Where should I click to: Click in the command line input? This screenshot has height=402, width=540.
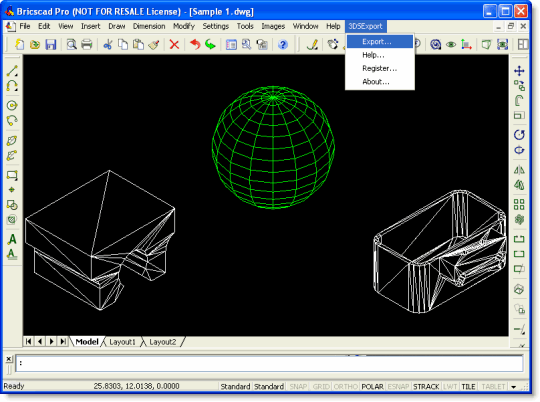(269, 363)
